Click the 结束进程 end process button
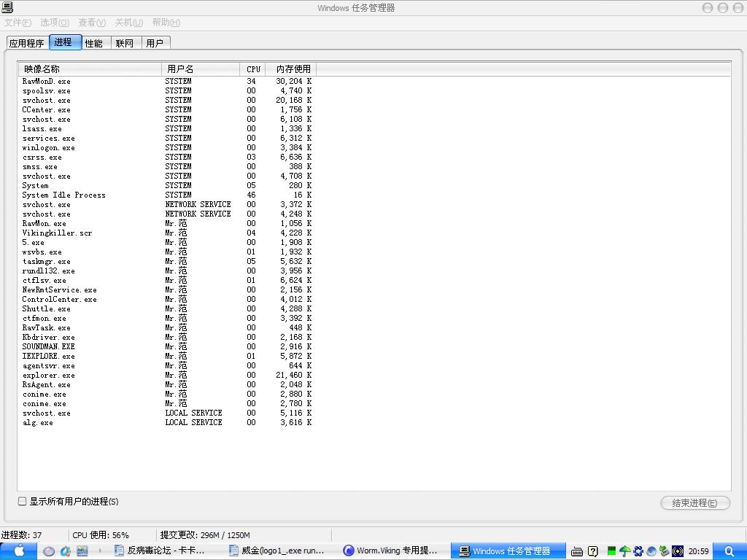 point(694,503)
